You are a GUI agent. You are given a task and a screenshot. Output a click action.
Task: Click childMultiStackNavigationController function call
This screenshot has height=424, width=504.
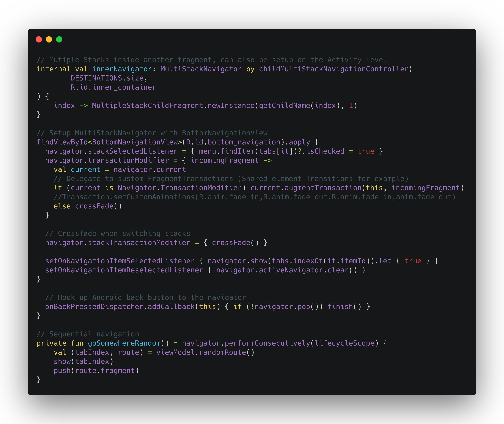tap(334, 69)
